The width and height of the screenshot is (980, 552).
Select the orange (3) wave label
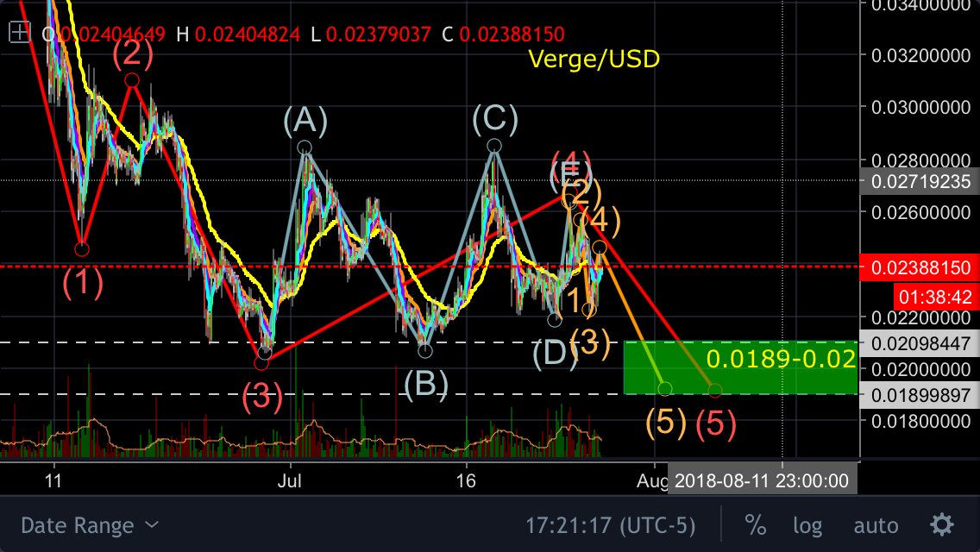tap(590, 344)
